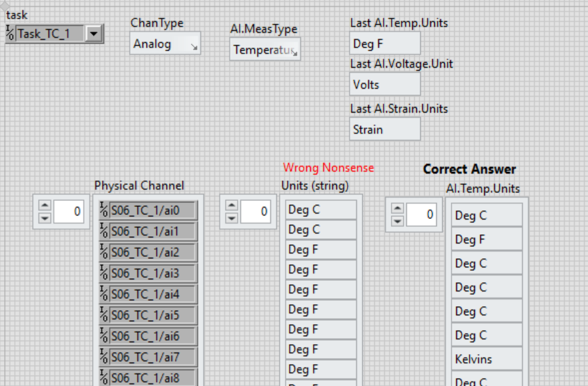The height and width of the screenshot is (386, 588).
Task: Open the Task_TC_1 task dropdown arrow
Action: [93, 34]
